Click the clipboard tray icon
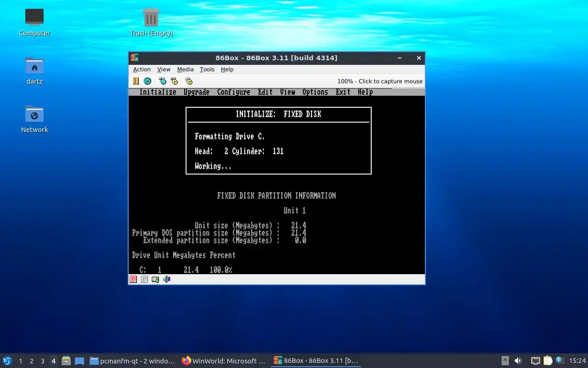This screenshot has width=588, height=368. pyautogui.click(x=548, y=361)
